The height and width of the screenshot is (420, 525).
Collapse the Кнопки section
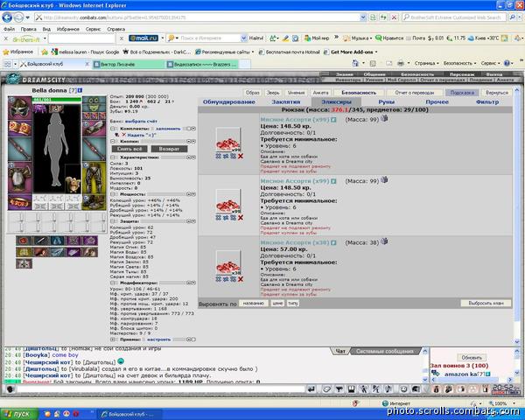click(x=114, y=142)
